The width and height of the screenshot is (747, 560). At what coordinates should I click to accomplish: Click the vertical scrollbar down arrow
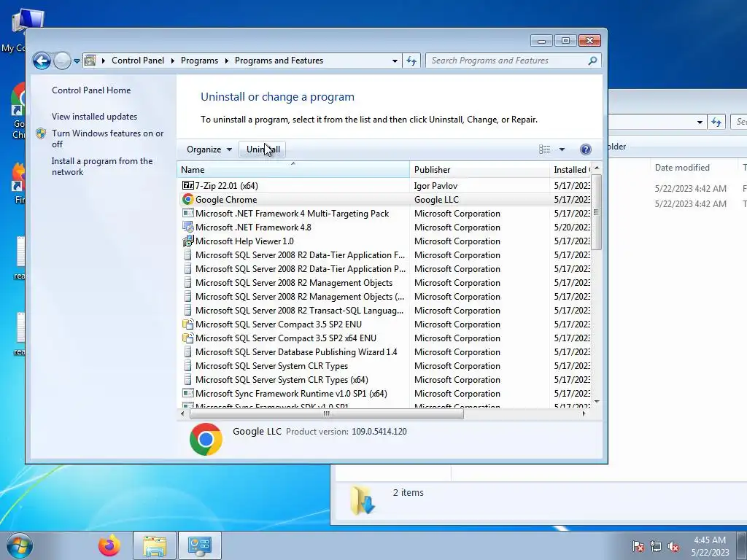click(x=597, y=402)
